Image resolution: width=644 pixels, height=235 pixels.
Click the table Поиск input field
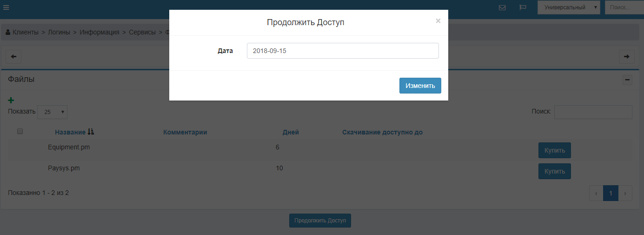[x=593, y=112]
